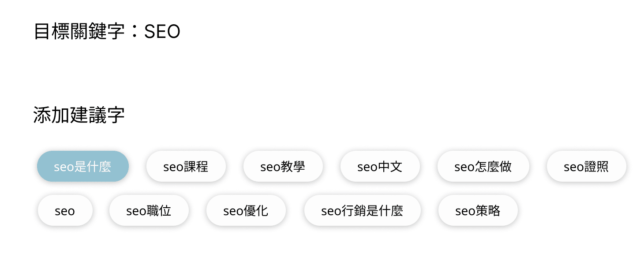Screen dimensions: 644x261
Task: Deselect the highlighted seo是什麼 chip
Action: (x=82, y=166)
